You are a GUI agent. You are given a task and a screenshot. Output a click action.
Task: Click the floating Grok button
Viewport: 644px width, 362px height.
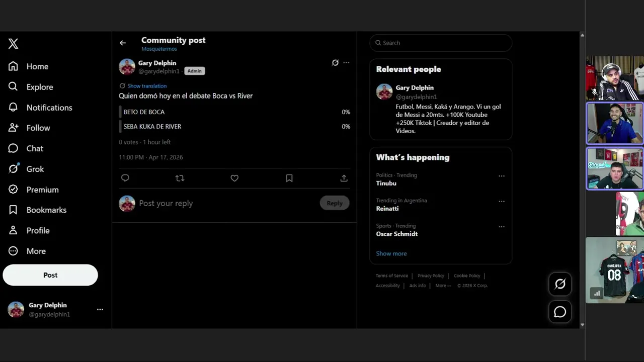(x=560, y=284)
